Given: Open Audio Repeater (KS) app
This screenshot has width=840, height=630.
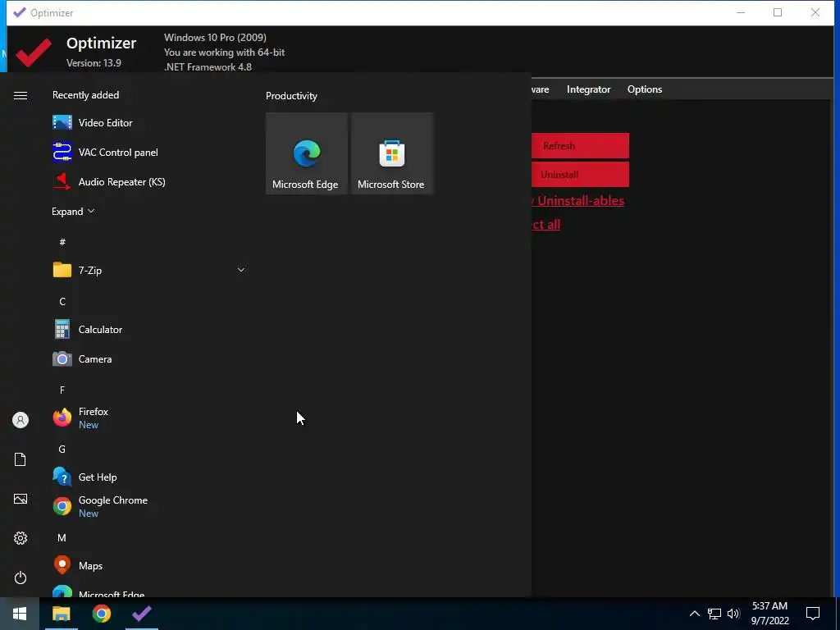Looking at the screenshot, I should (149, 181).
